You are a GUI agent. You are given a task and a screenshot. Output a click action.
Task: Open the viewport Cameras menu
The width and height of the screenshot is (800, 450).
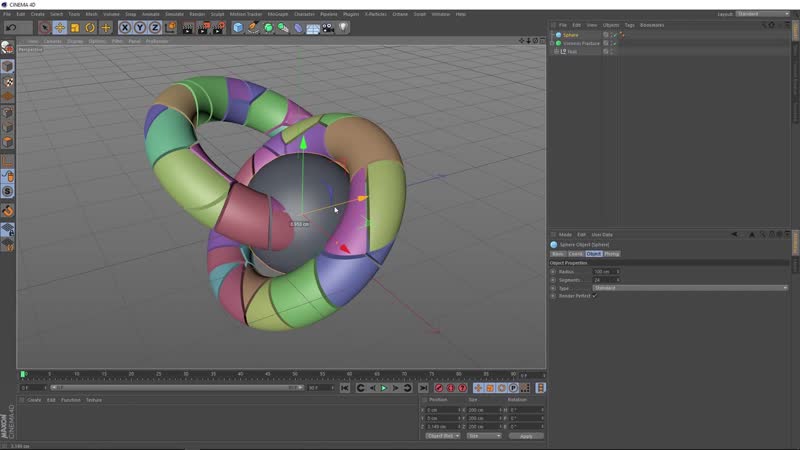53,41
